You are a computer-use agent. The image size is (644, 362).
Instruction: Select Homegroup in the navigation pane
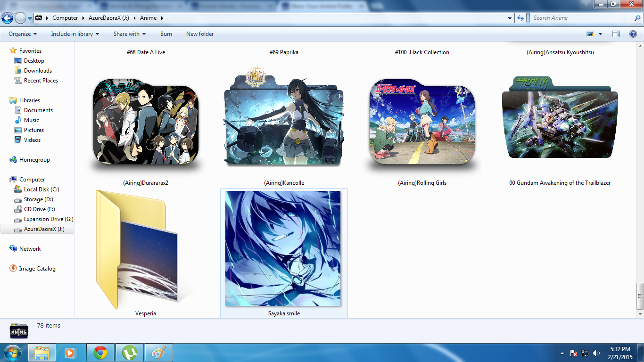(34, 160)
